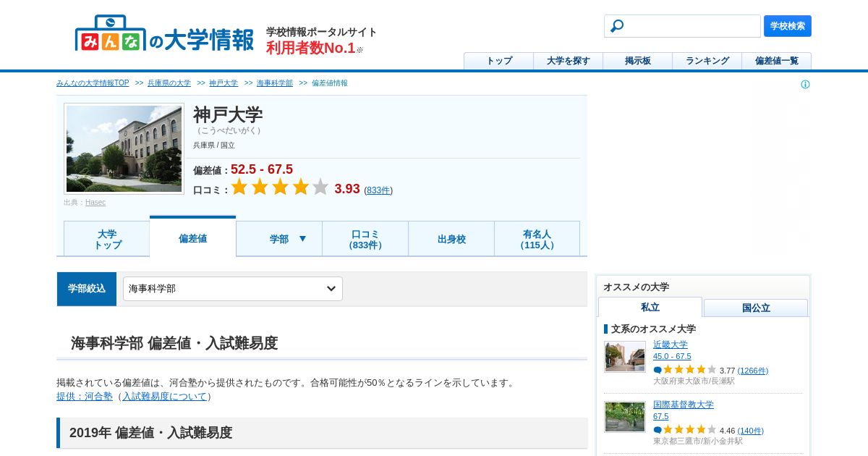868x456 pixels.
Task: Select the 国公立 recommended universities tab
Action: (756, 308)
